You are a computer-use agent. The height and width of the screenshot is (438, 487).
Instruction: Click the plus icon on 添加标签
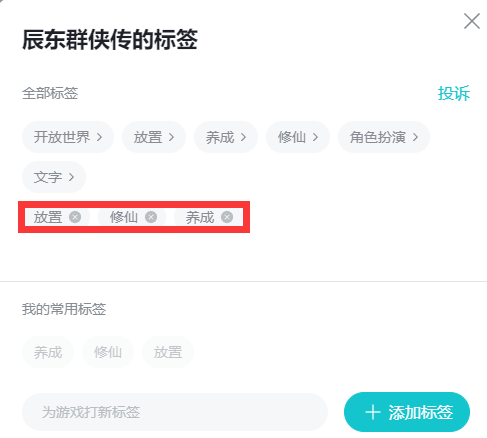coord(373,412)
